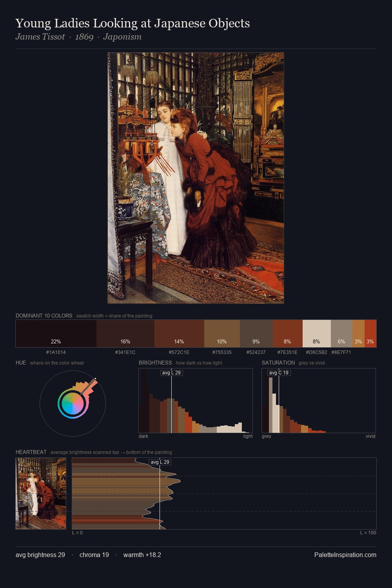The height and width of the screenshot is (588, 392).
Task: Click 'how dark vs how light' caption
Action: click(199, 363)
